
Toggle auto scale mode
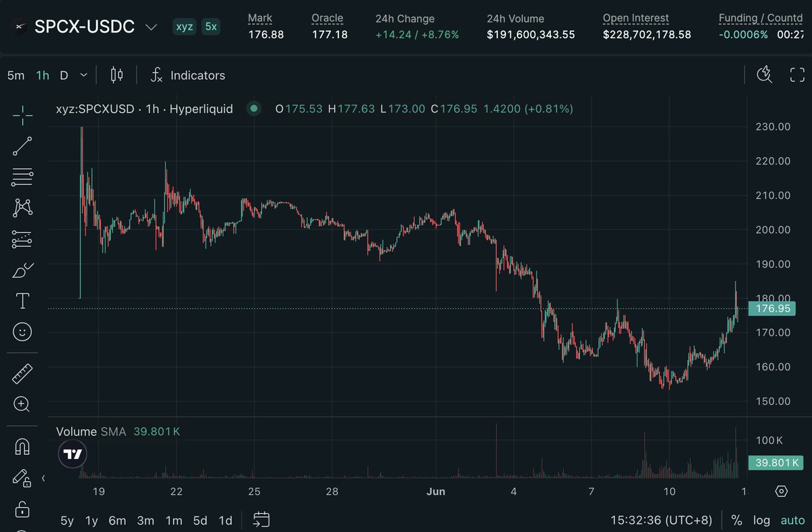[x=792, y=520]
